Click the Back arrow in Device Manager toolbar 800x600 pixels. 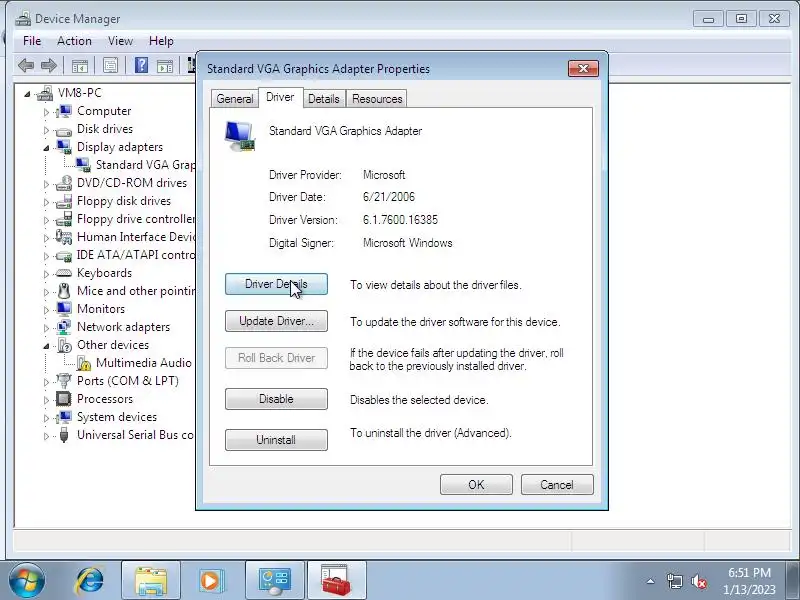tap(26, 65)
